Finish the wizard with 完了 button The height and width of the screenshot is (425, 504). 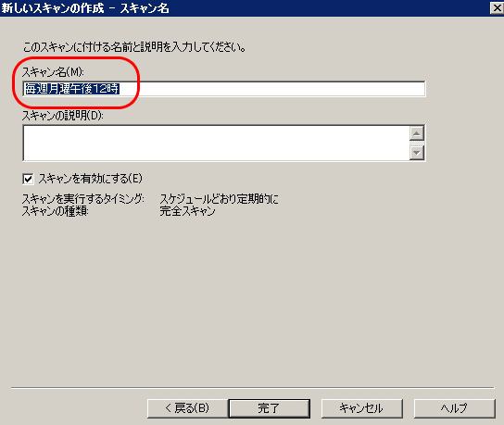point(270,408)
